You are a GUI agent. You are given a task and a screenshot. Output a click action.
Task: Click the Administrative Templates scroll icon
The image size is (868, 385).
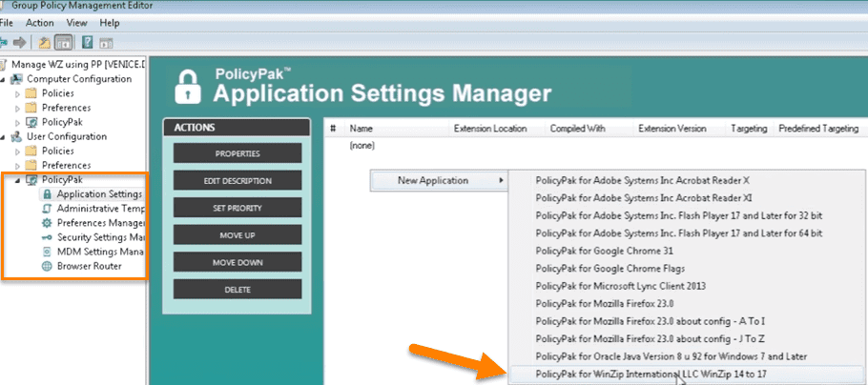(47, 209)
